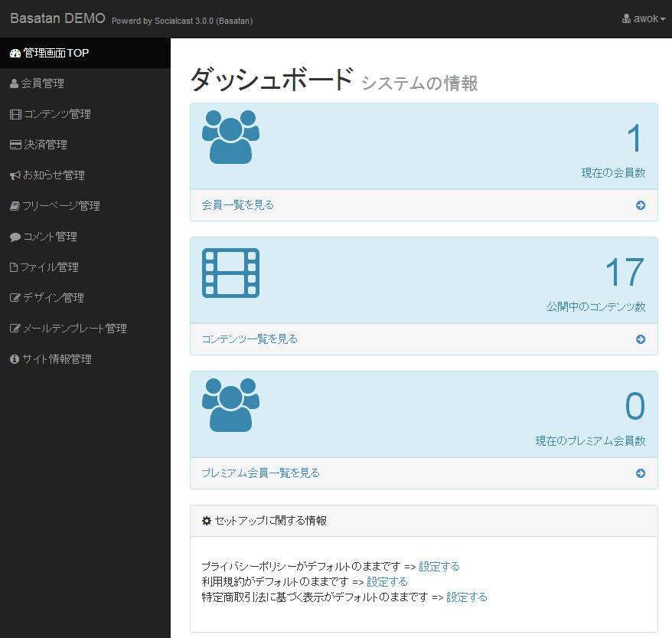
Task: Open 会員管理 in the sidebar
Action: (42, 83)
